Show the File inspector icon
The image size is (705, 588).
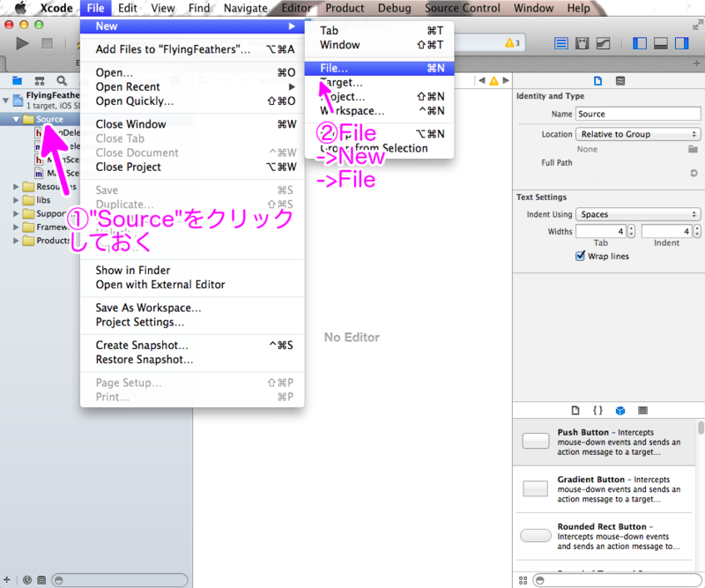tap(597, 81)
